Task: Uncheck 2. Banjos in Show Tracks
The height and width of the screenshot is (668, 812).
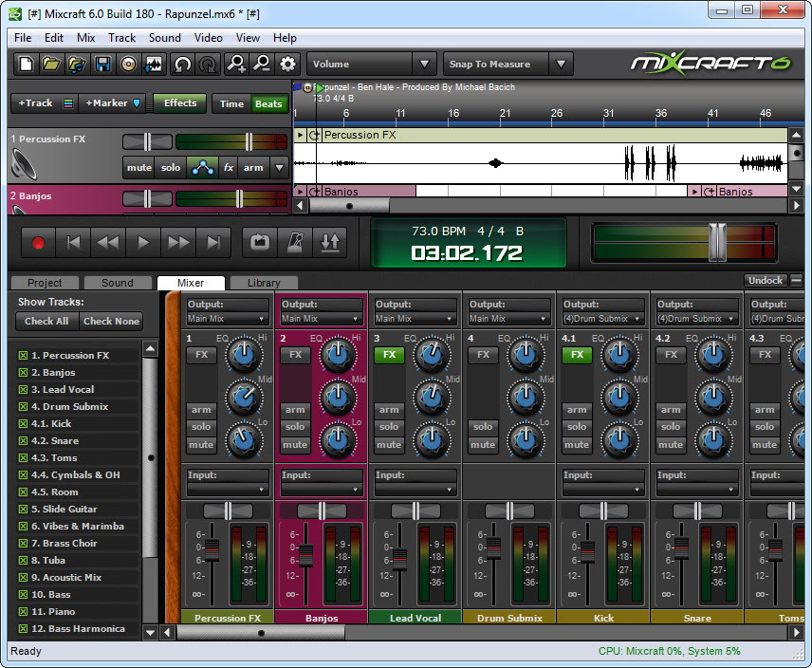Action: pos(23,372)
